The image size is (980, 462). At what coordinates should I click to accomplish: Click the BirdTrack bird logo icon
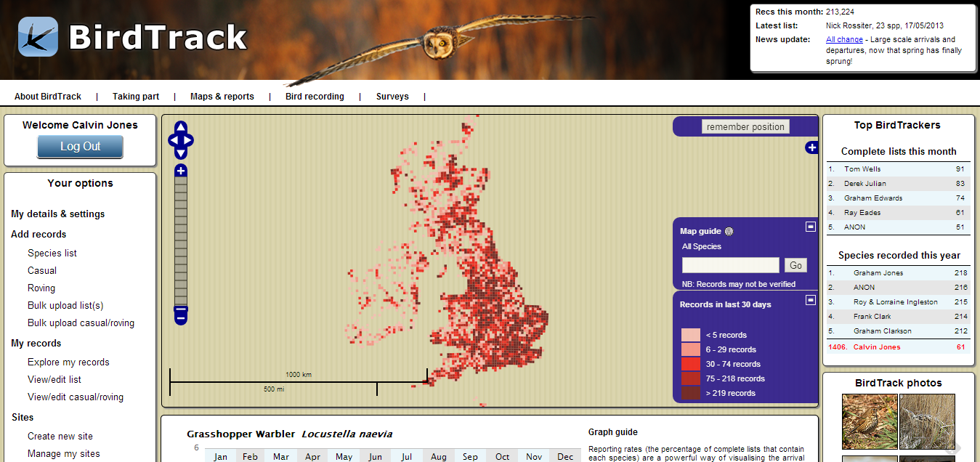coord(38,37)
